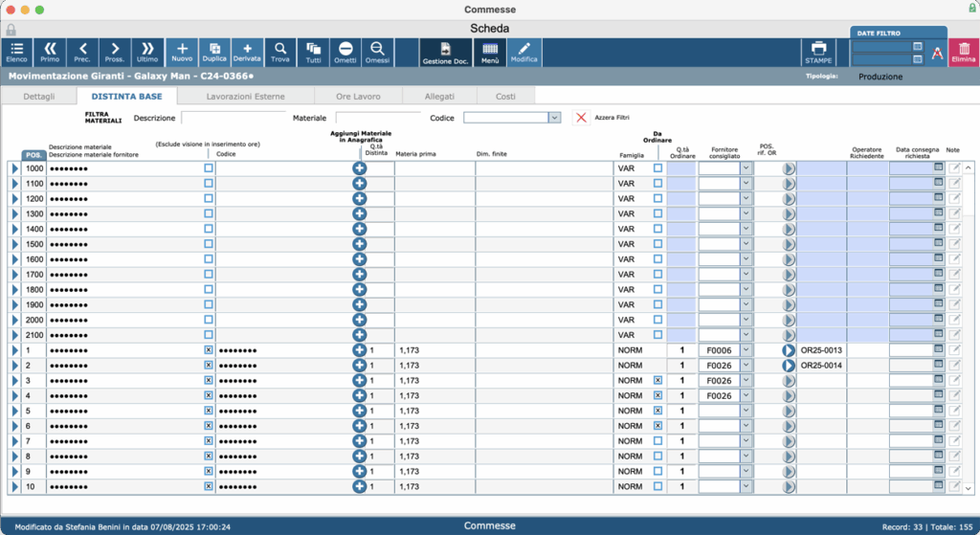
Task: Expand row 2100 disclosure triangle
Action: click(15, 335)
